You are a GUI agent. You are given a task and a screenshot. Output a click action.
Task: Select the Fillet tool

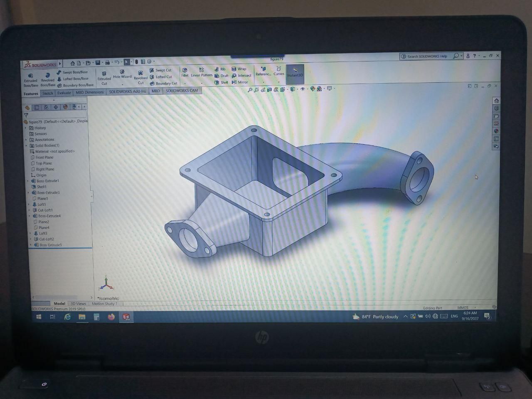coord(185,74)
